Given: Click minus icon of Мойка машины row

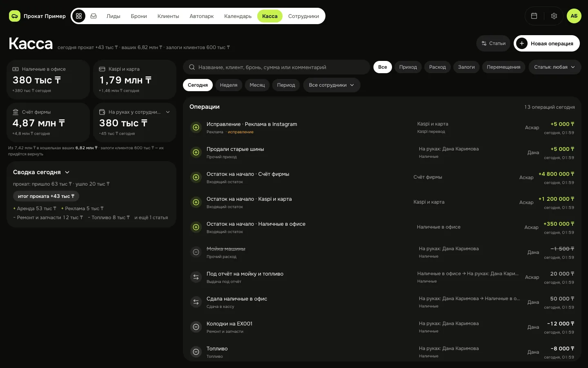Looking at the screenshot, I should pyautogui.click(x=196, y=252).
